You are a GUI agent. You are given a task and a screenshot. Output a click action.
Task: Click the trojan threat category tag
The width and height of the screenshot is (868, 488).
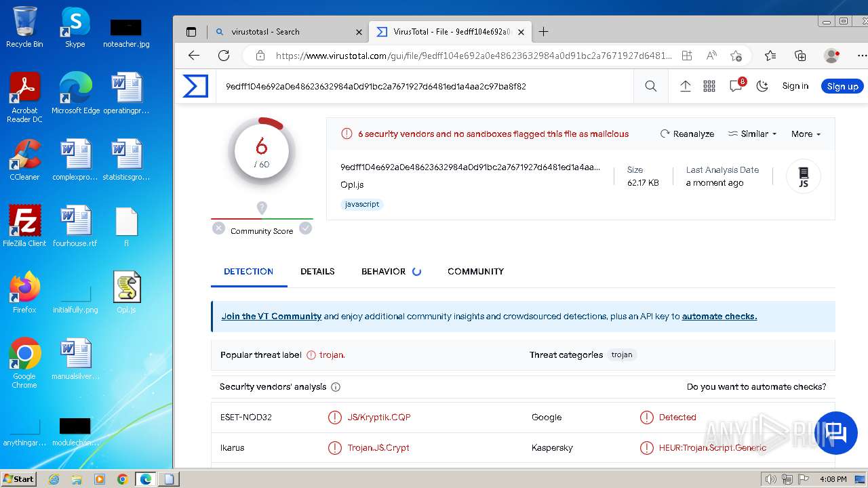622,354
